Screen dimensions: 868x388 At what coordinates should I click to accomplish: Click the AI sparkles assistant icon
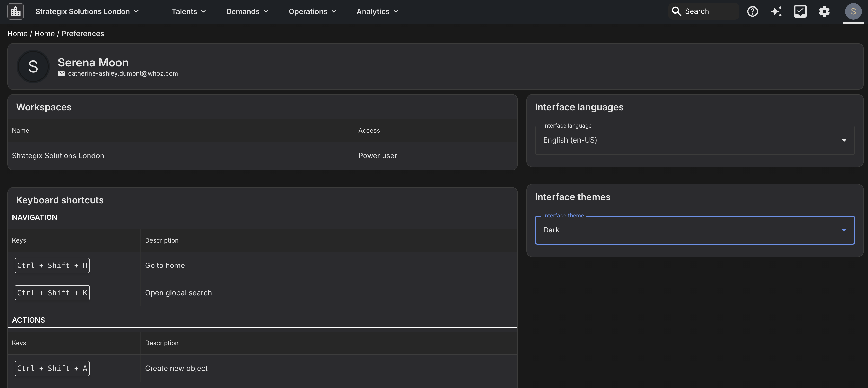tap(776, 11)
